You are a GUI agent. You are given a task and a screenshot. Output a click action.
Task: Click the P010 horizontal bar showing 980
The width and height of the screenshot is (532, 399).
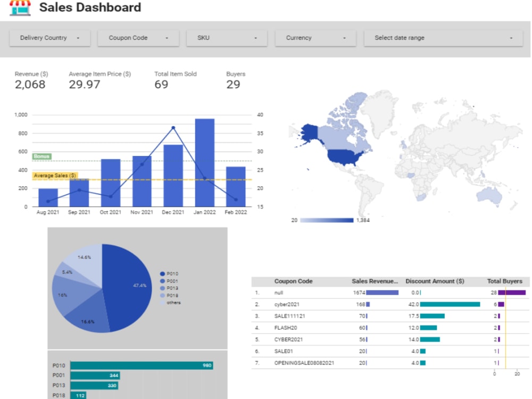click(142, 365)
